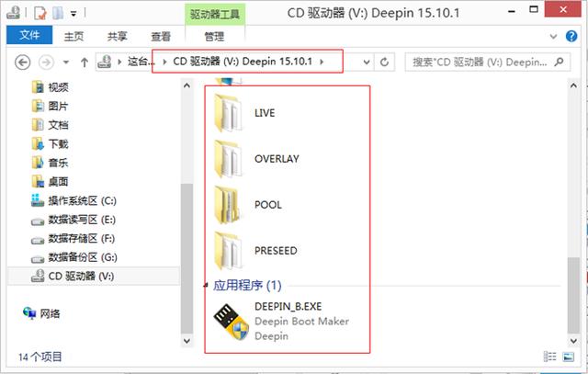Select the LIVE folder icon
588x374 pixels.
click(227, 113)
